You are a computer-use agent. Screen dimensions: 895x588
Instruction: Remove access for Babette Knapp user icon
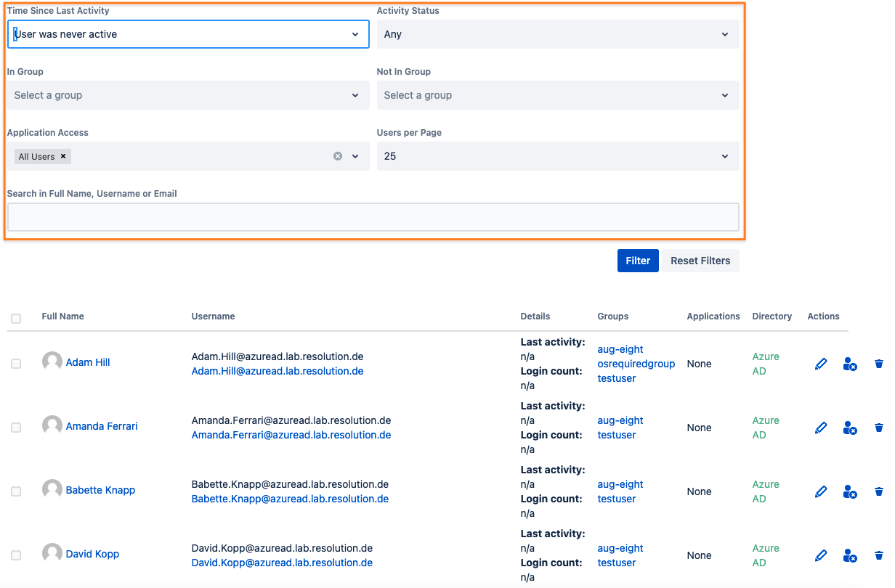click(x=850, y=491)
